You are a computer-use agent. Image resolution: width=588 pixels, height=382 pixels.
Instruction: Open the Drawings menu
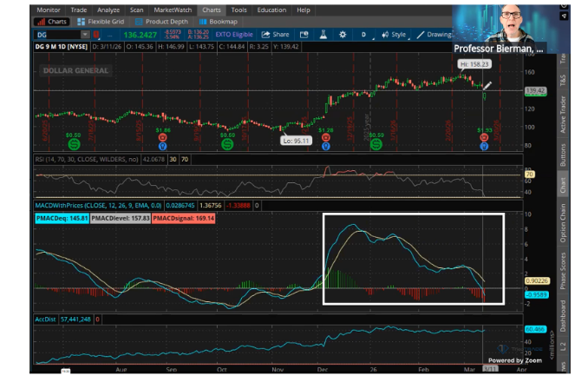tap(434, 35)
